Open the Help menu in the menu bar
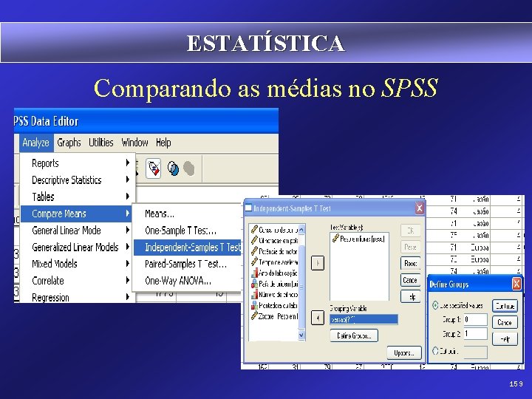 pos(163,143)
